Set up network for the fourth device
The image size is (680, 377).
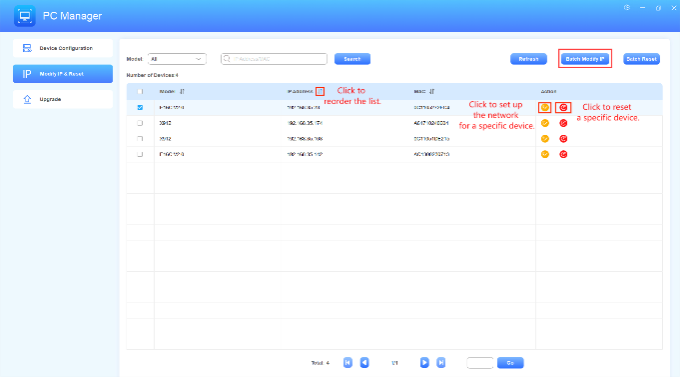coord(545,154)
